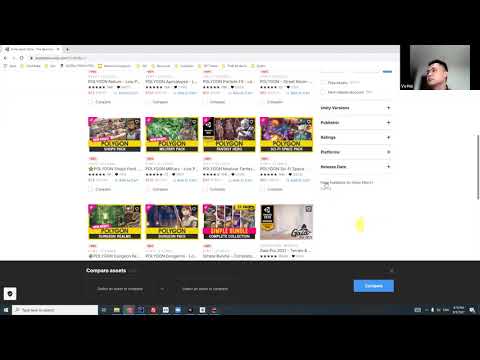Screen dimensions: 480x360
Task: Open the Windows Start menu
Action: pyautogui.click(x=6, y=310)
